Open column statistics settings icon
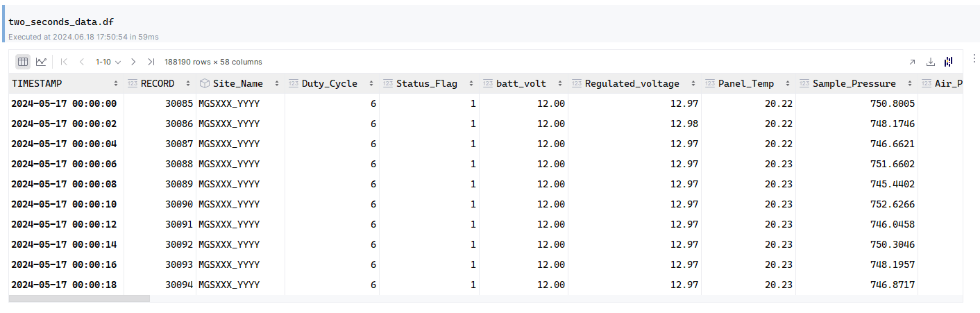Image resolution: width=980 pixels, height=313 pixels. click(949, 62)
